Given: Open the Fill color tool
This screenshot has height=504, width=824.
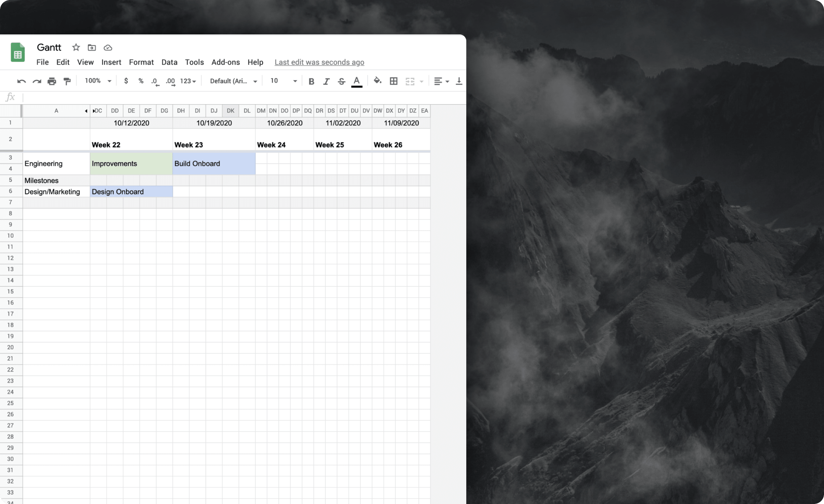Looking at the screenshot, I should tap(377, 81).
